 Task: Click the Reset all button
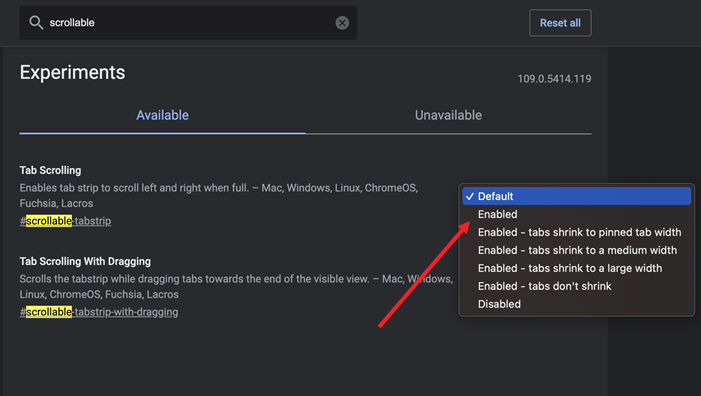point(560,23)
